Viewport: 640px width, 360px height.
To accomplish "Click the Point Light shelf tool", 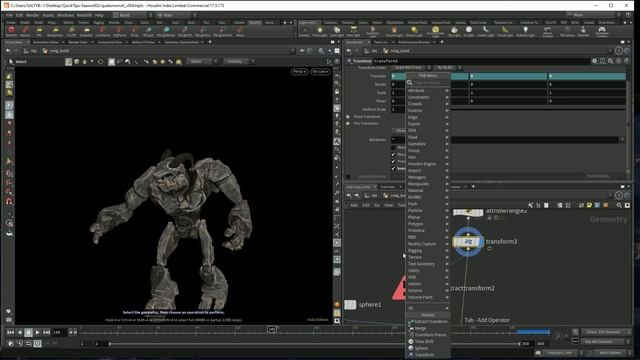I will tap(320, 31).
